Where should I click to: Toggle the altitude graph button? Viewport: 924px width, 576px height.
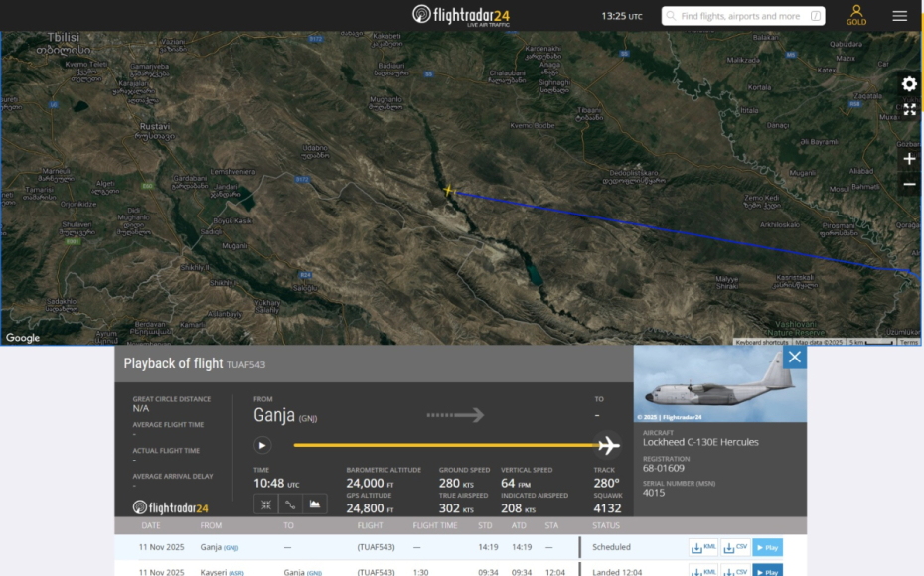(x=315, y=504)
